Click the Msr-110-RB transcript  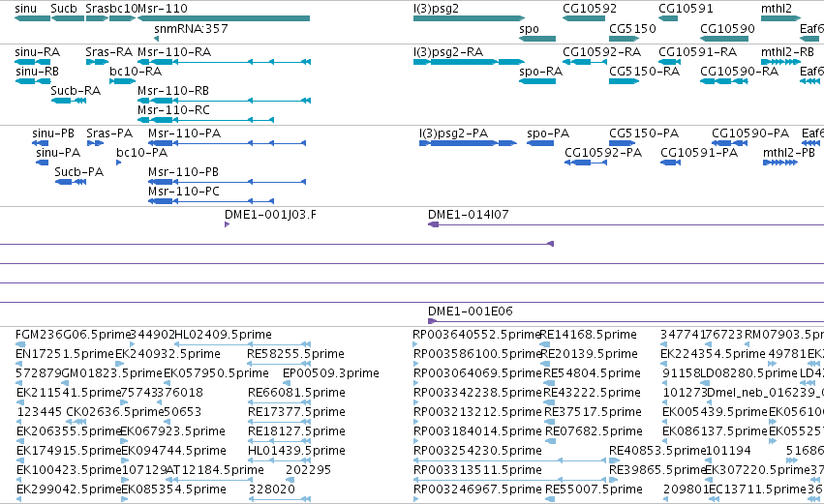(x=224, y=101)
